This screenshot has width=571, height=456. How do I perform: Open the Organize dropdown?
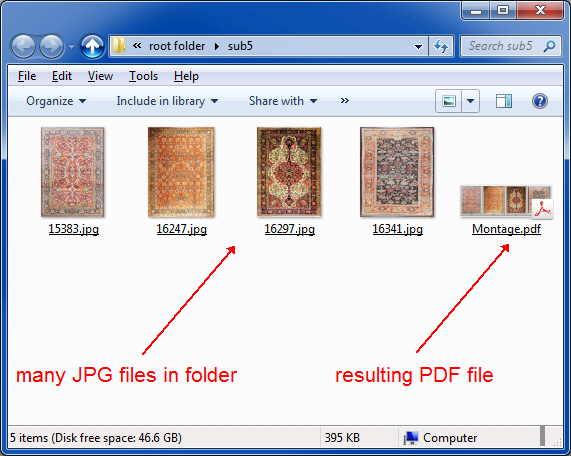click(x=56, y=101)
